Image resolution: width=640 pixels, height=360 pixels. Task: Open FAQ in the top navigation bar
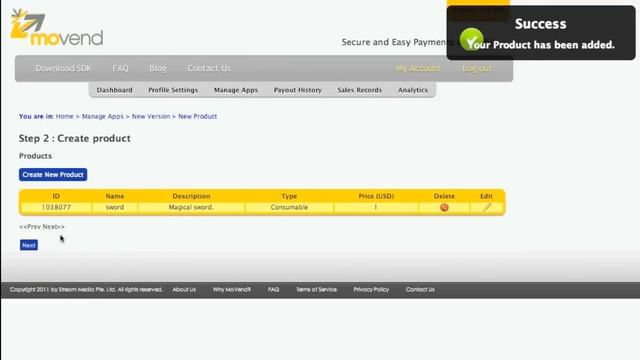pyautogui.click(x=120, y=68)
